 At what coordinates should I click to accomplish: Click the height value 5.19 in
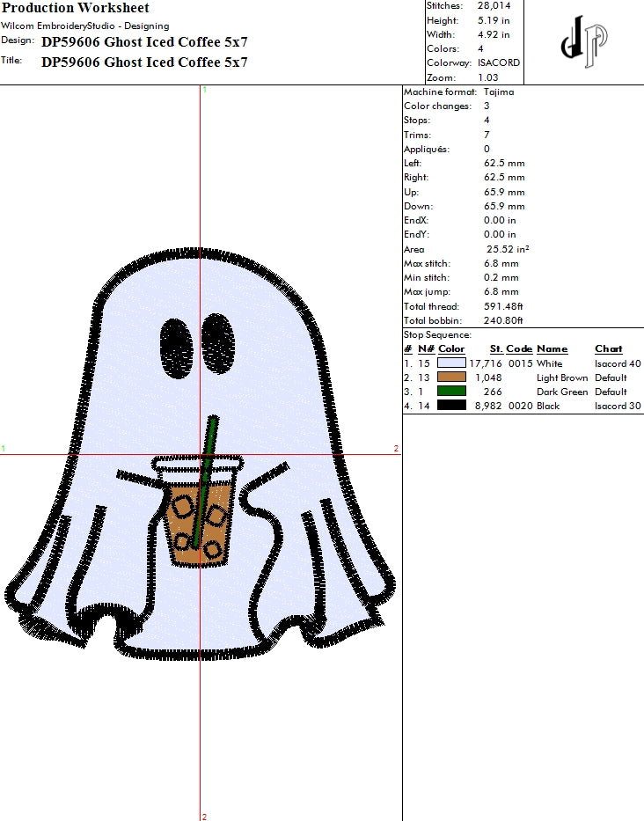[x=494, y=20]
